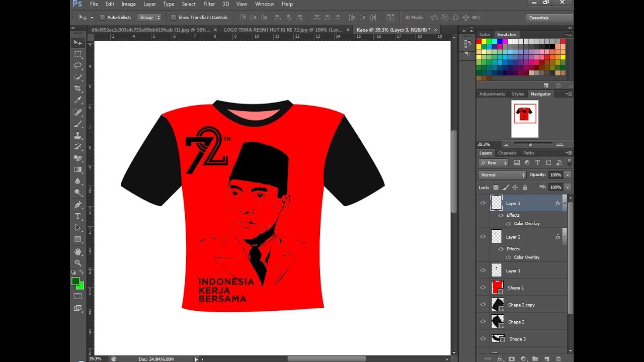
Task: Switch to LOGO TEMA RESMI document tab
Action: (x=283, y=30)
